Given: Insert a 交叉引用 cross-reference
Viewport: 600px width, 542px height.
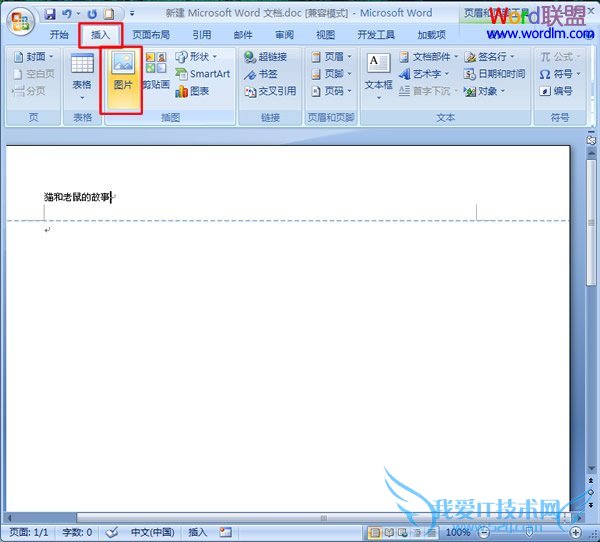Looking at the screenshot, I should click(x=270, y=91).
